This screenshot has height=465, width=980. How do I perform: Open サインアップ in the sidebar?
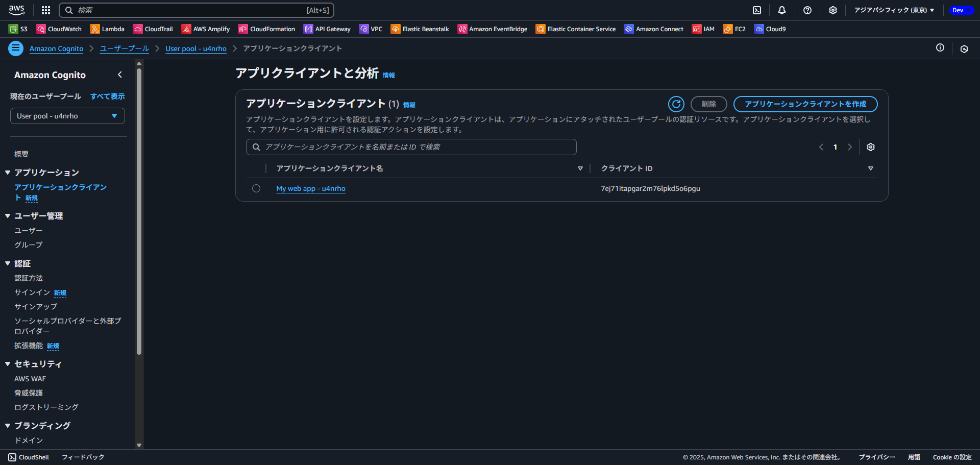[x=36, y=307]
